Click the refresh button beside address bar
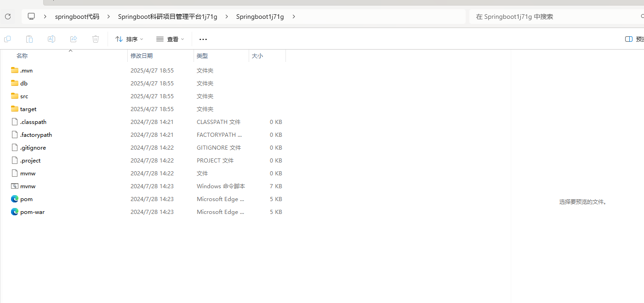 tap(7, 17)
